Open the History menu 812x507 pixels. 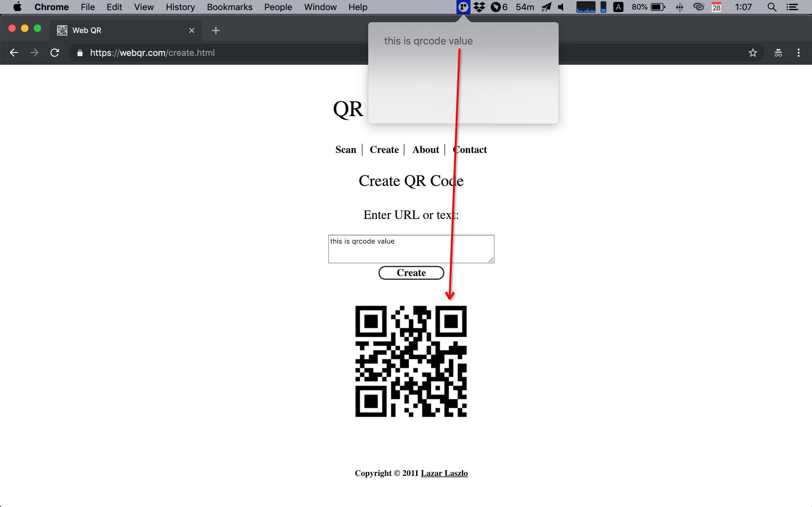[x=180, y=7]
